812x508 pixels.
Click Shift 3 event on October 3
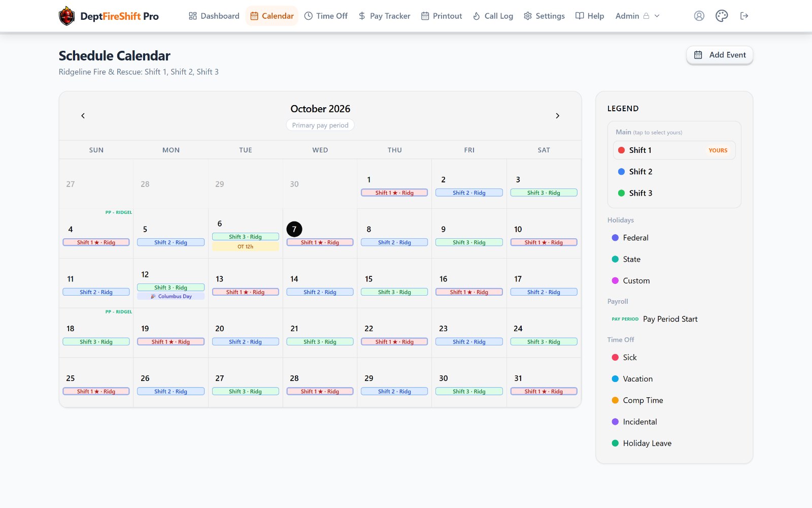(544, 193)
